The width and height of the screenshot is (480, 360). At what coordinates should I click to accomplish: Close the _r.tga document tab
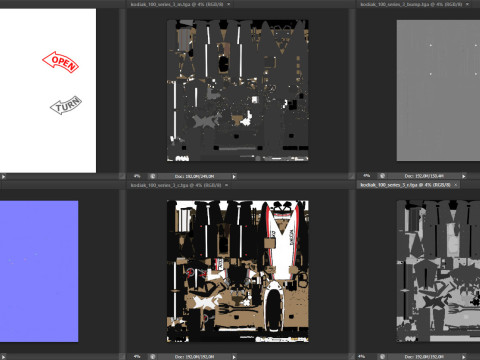click(456, 185)
